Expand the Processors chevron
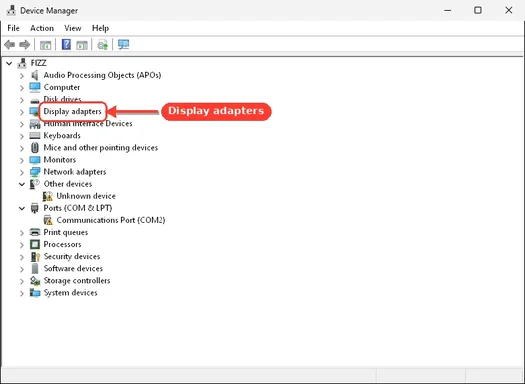525x384 pixels. (22, 245)
